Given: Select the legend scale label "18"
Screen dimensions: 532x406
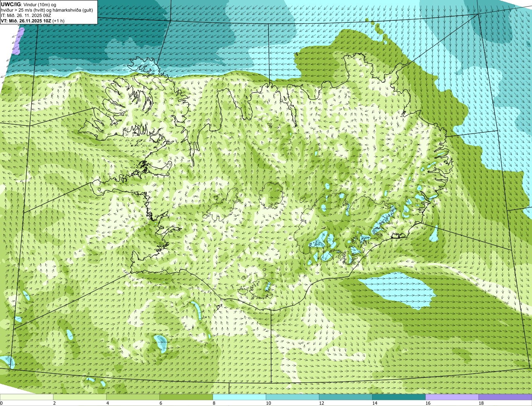Looking at the screenshot, I should (x=481, y=403).
